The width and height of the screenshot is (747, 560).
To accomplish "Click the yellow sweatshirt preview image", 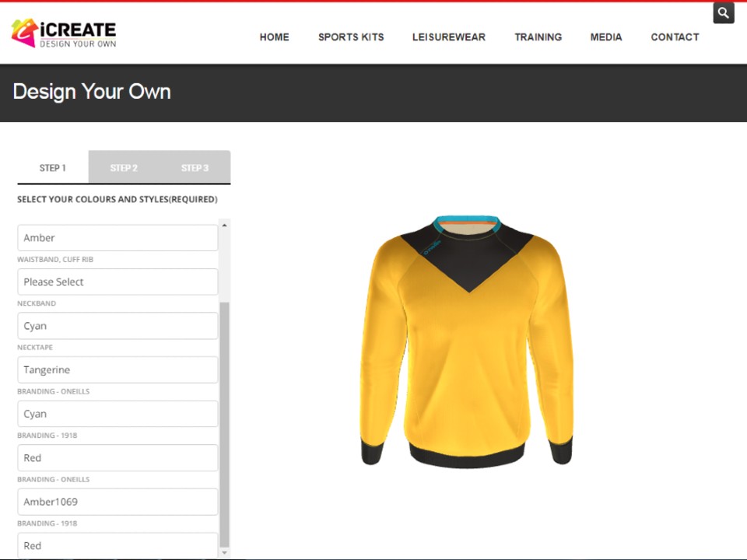I will 467,342.
